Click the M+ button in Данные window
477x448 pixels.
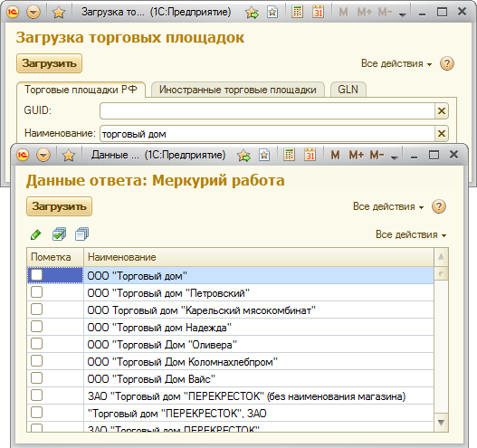[356, 155]
